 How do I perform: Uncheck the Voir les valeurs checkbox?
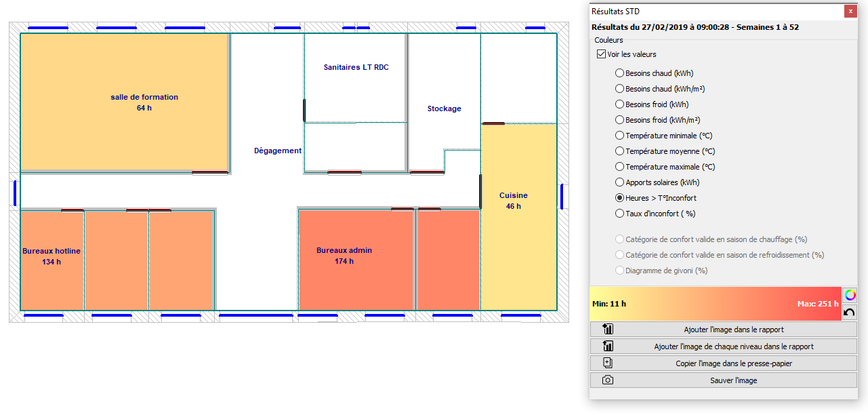(601, 54)
